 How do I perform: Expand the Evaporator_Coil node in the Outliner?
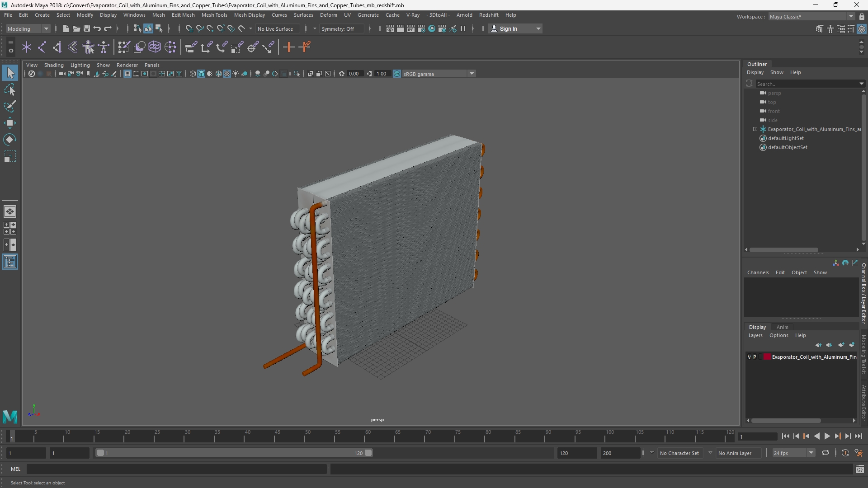(755, 129)
